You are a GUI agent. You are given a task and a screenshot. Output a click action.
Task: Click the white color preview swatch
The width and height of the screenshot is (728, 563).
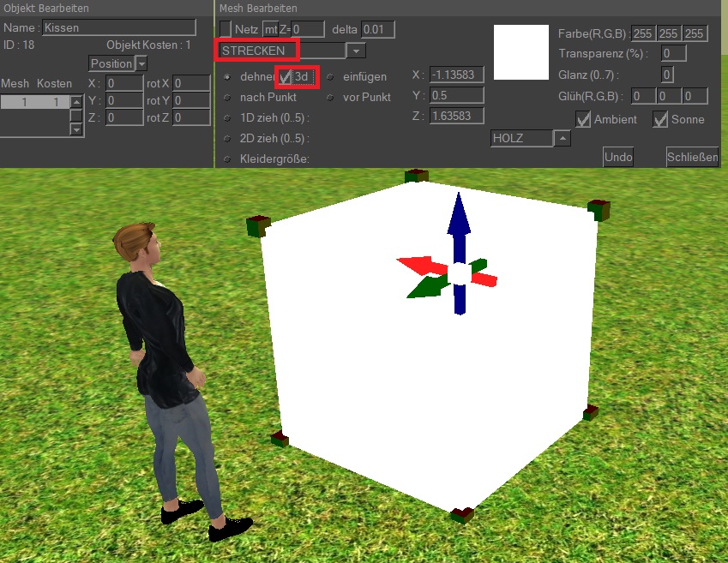point(521,52)
